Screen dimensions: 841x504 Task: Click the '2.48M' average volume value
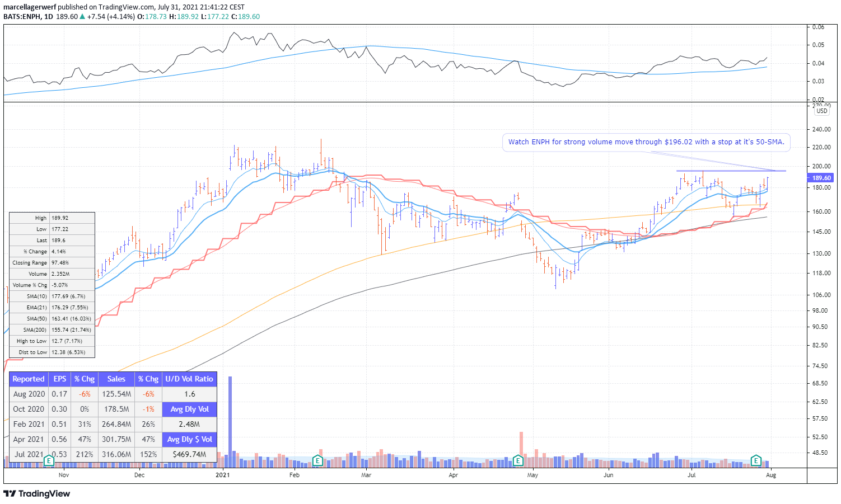[x=189, y=425]
